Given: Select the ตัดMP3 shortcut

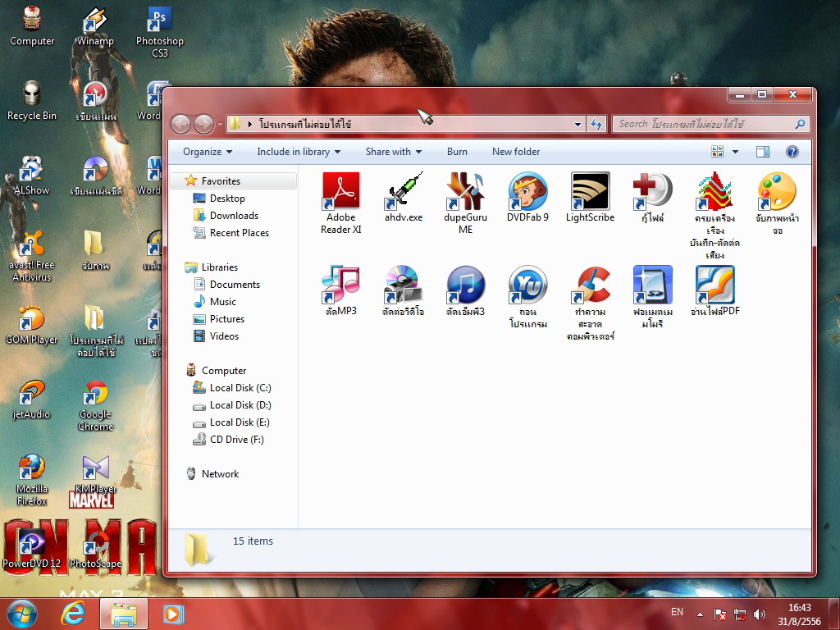Looking at the screenshot, I should coord(341,291).
